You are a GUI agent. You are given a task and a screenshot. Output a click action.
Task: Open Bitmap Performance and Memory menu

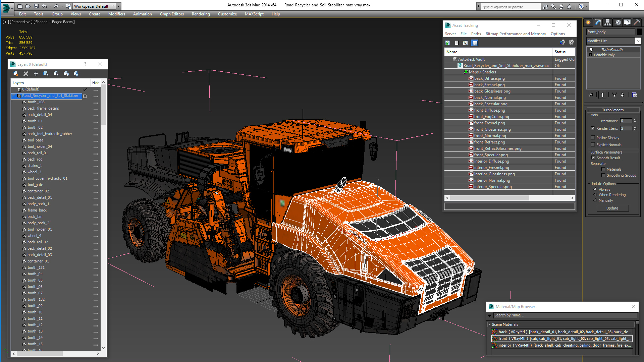(x=516, y=34)
